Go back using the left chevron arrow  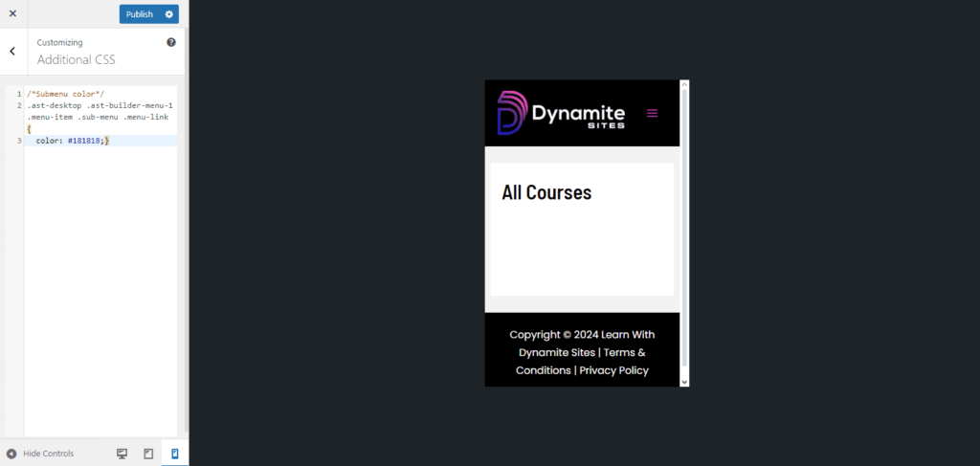[12, 52]
